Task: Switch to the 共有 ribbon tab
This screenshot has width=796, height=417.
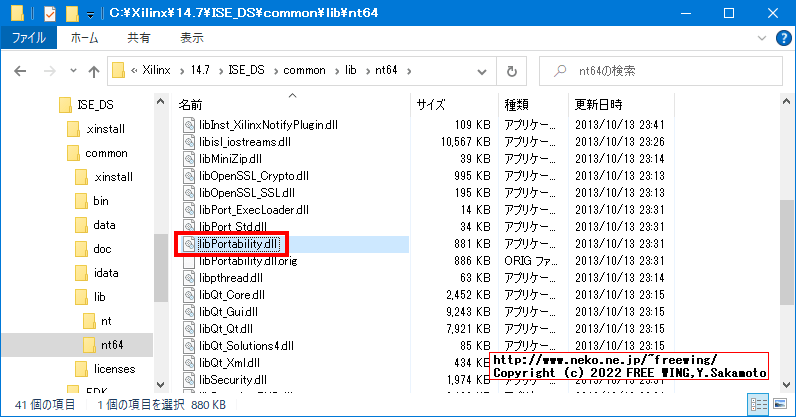Action: (x=139, y=38)
